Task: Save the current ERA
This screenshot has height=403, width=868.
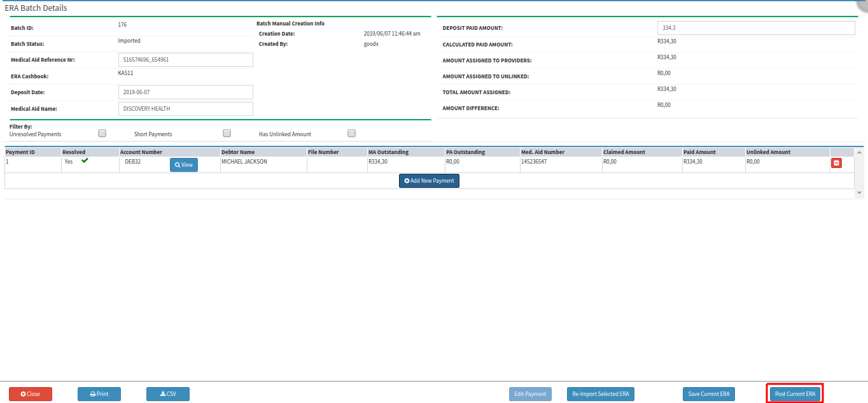Action: coord(709,394)
